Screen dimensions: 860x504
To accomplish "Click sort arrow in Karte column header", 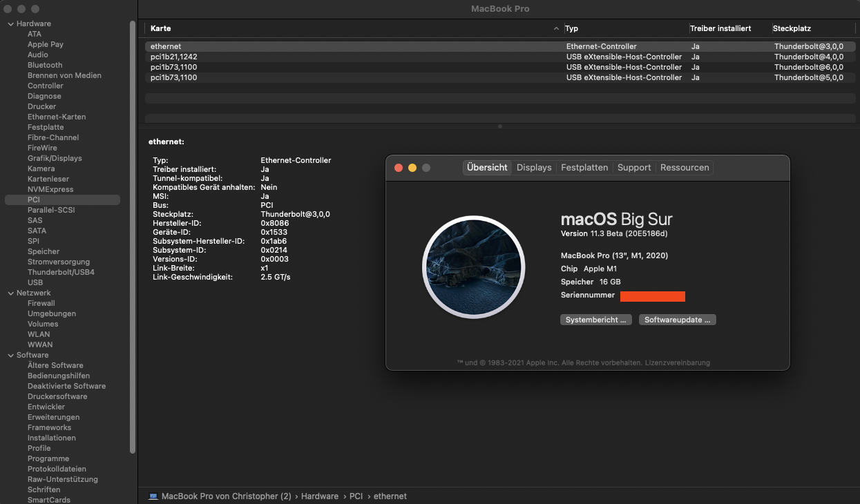I will pyautogui.click(x=557, y=28).
